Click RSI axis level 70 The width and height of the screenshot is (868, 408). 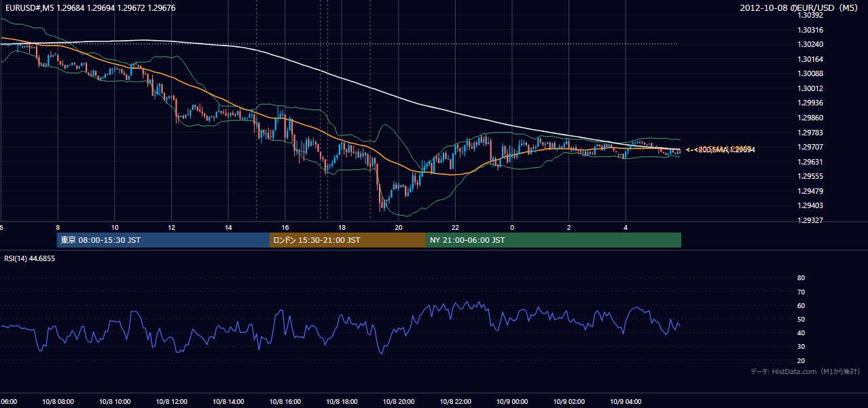click(x=801, y=292)
